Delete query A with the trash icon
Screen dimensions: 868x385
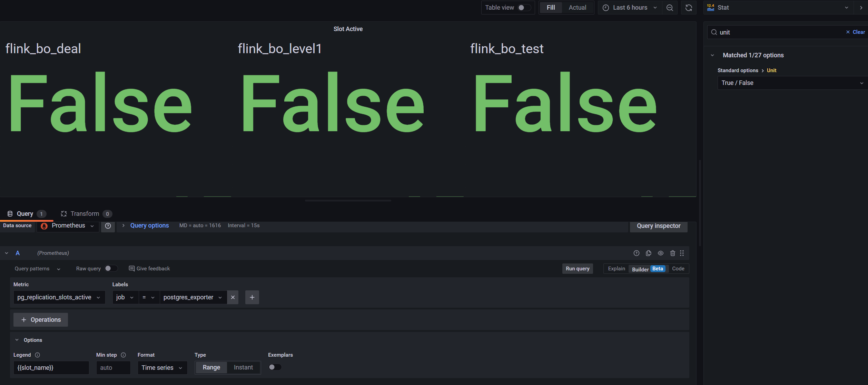tap(672, 253)
